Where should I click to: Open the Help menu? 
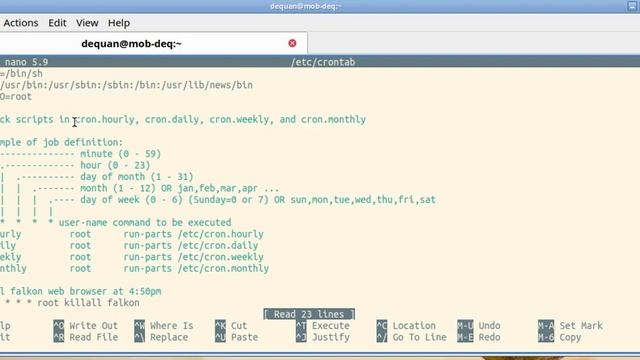tap(119, 23)
